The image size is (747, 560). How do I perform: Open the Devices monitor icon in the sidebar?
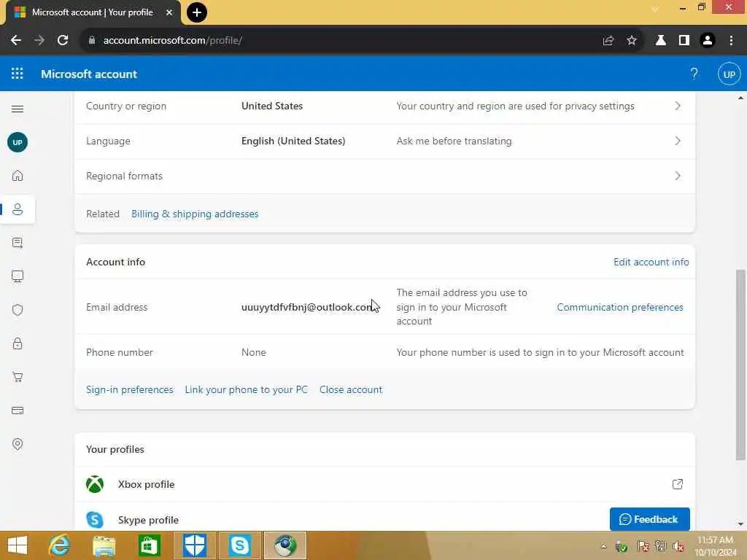[18, 276]
